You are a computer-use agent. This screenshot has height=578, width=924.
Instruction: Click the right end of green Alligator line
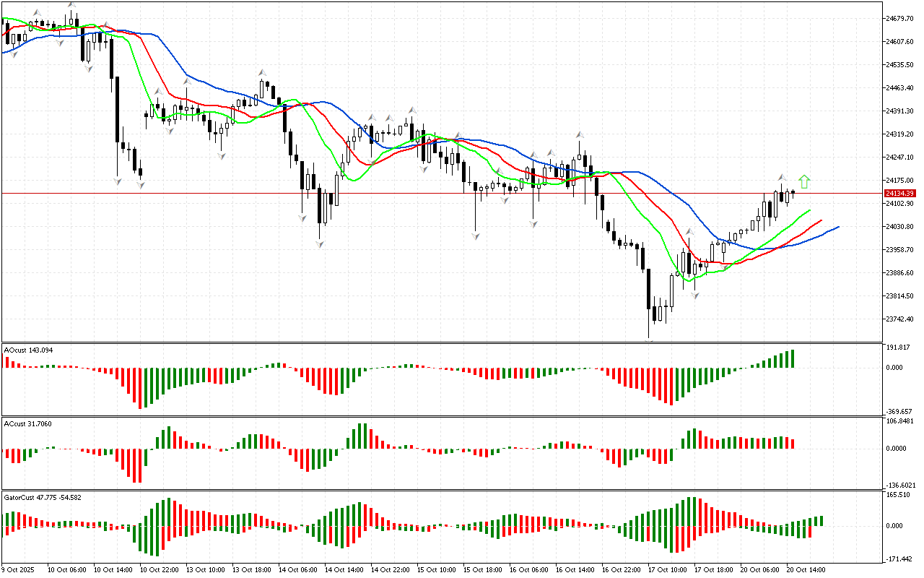tap(810, 210)
